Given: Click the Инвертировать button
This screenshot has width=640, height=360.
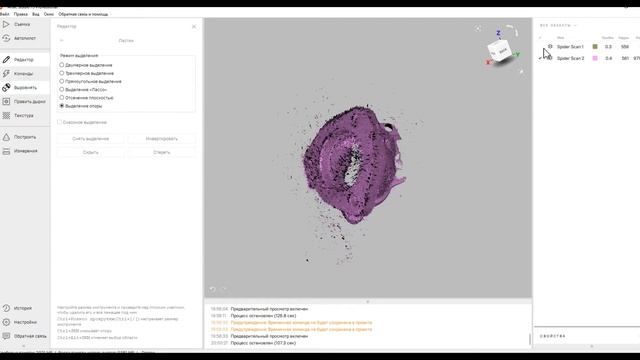Looking at the screenshot, I should point(162,139).
